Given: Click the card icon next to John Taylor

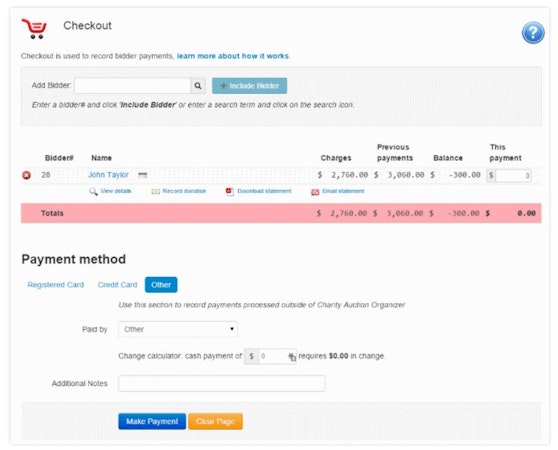Looking at the screenshot, I should click(x=143, y=175).
